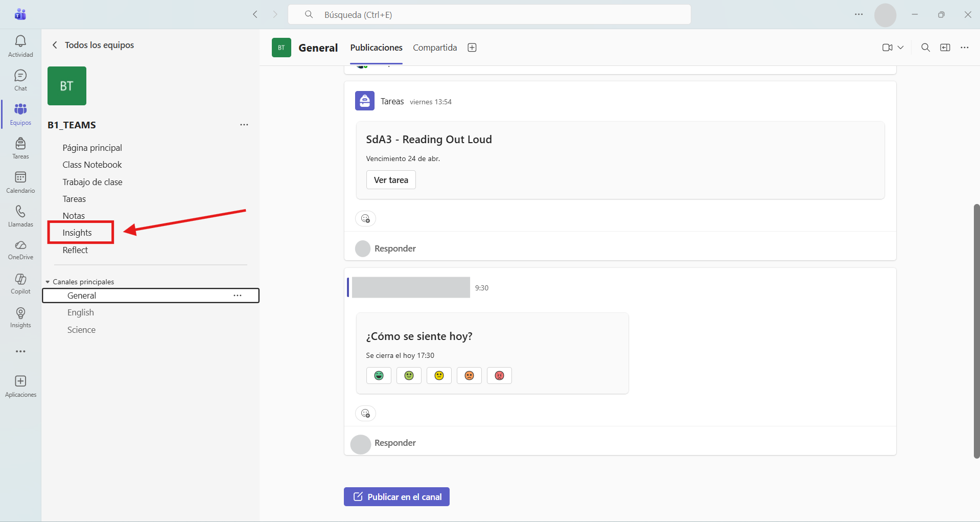Click the BT team avatar thumbnail
Image resolution: width=980 pixels, height=522 pixels.
click(x=67, y=86)
